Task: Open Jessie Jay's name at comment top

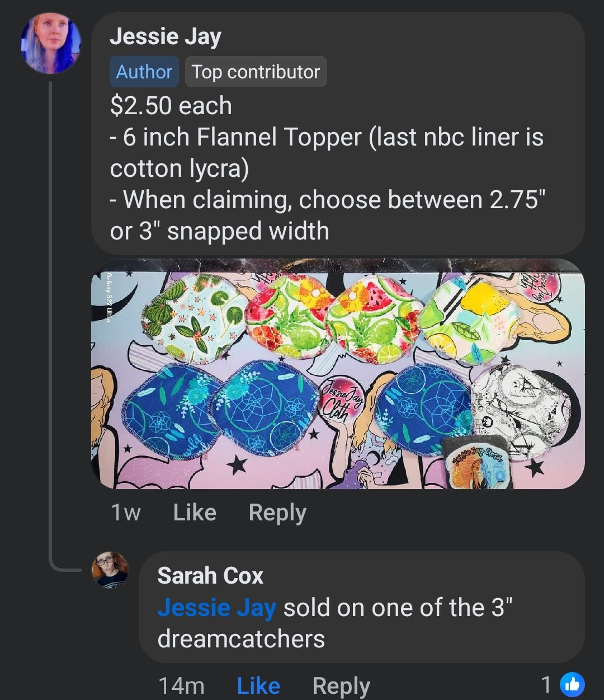Action: [x=166, y=36]
